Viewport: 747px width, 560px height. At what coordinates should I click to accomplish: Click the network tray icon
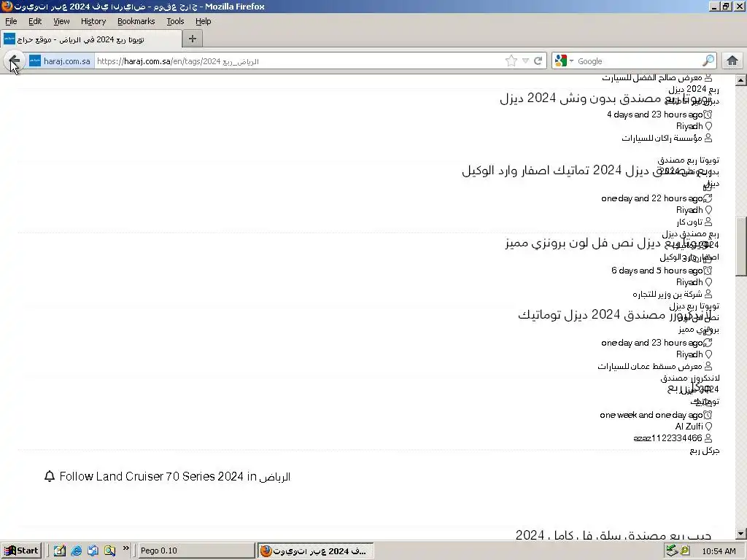(672, 551)
